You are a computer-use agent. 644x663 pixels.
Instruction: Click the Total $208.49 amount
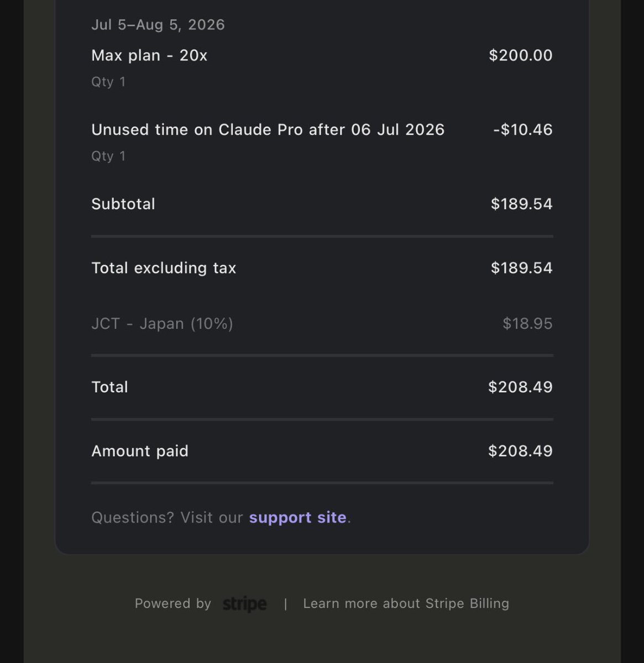pos(520,387)
